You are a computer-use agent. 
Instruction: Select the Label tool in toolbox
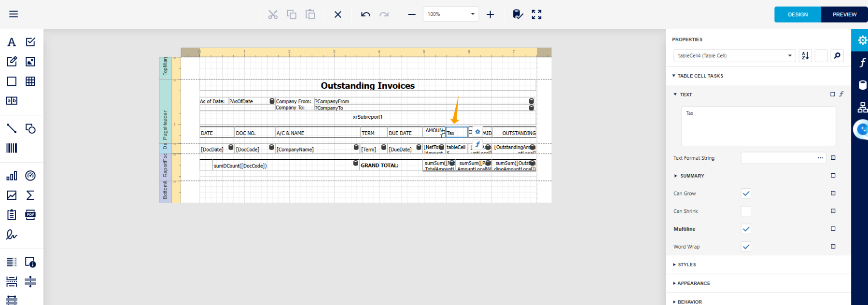12,42
